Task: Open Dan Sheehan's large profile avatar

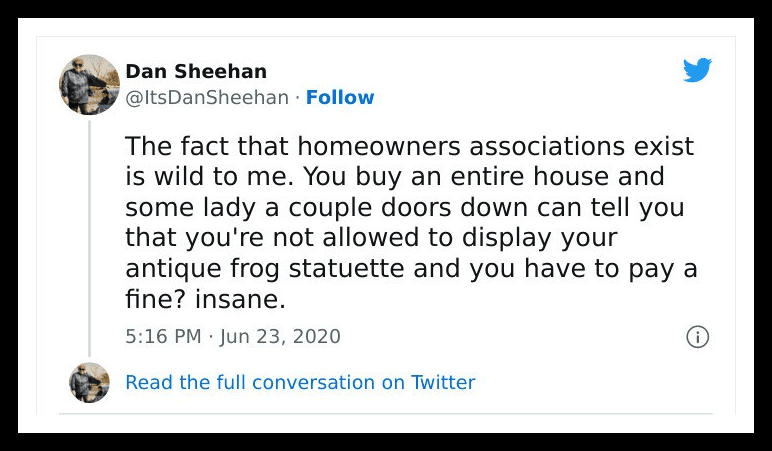Action: (x=89, y=84)
